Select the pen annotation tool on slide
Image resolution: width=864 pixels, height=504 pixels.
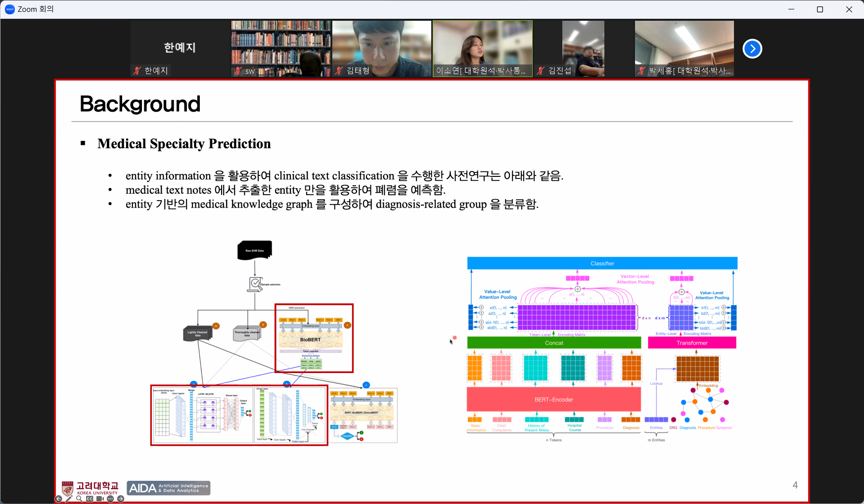click(x=69, y=499)
